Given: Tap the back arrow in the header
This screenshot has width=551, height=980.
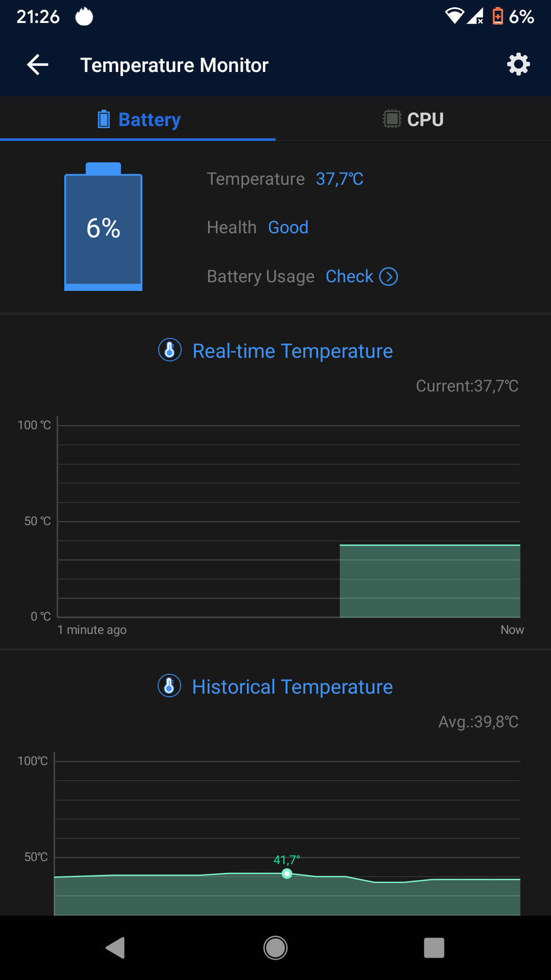Looking at the screenshot, I should point(38,65).
